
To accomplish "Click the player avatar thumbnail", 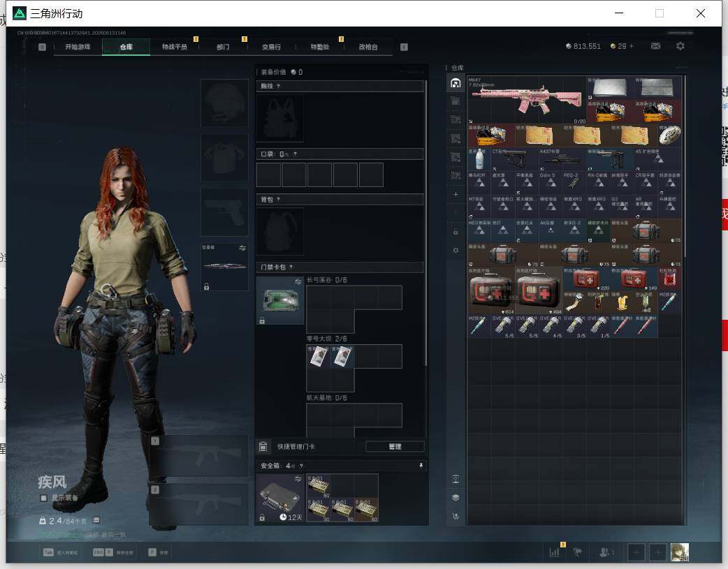I will (x=680, y=552).
